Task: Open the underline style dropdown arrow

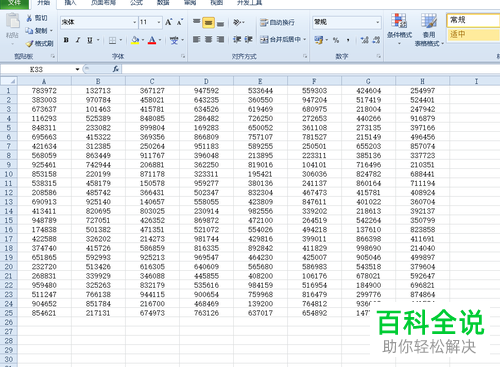Action: click(x=98, y=40)
